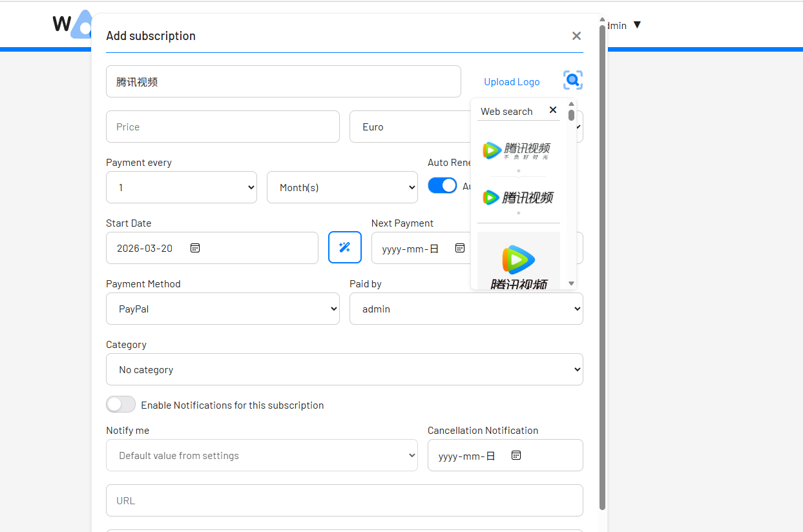The height and width of the screenshot is (532, 803).
Task: Open the Paid by admin dropdown
Action: 466,309
